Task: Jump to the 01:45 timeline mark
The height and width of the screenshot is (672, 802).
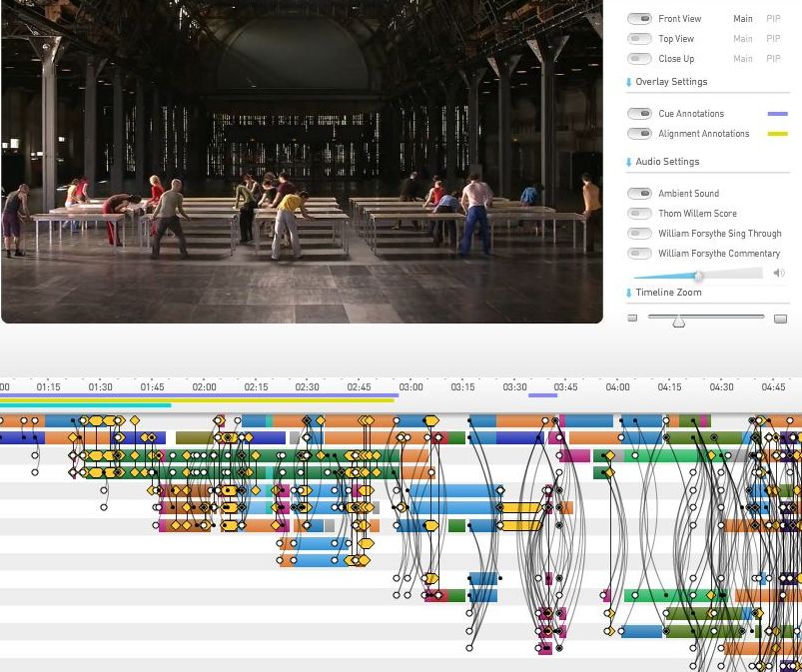Action: pos(153,387)
